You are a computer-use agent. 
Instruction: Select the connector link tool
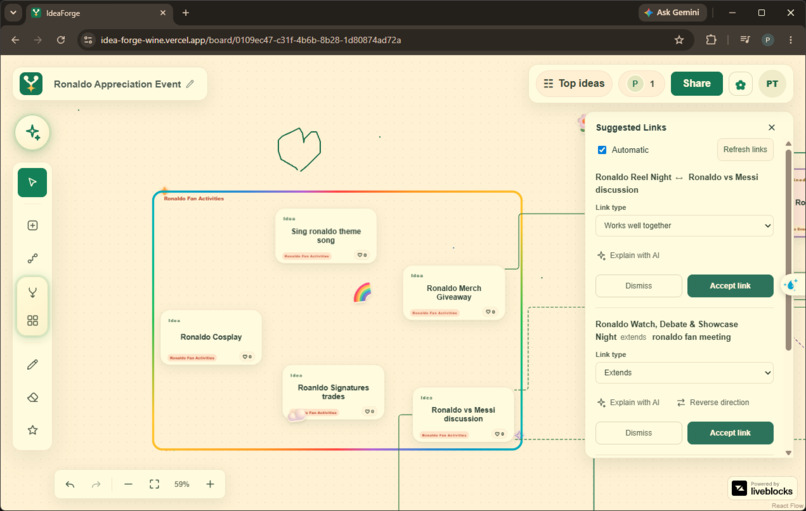coord(32,258)
